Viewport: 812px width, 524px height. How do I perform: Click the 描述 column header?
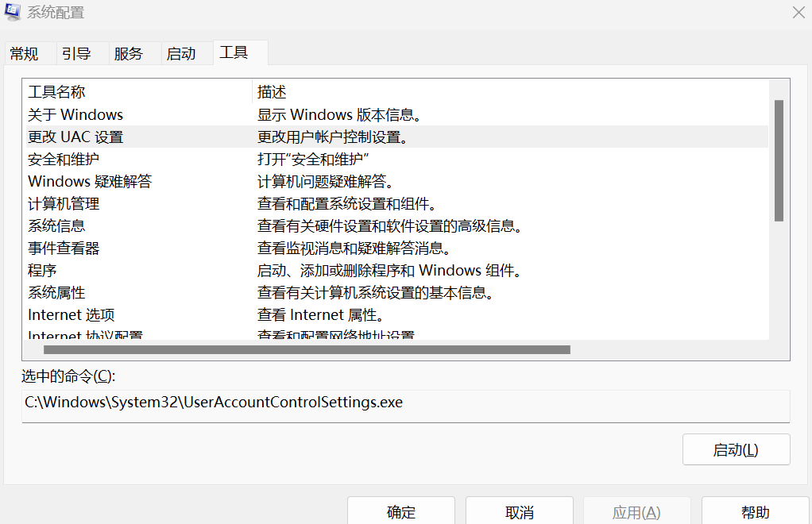pyautogui.click(x=272, y=93)
